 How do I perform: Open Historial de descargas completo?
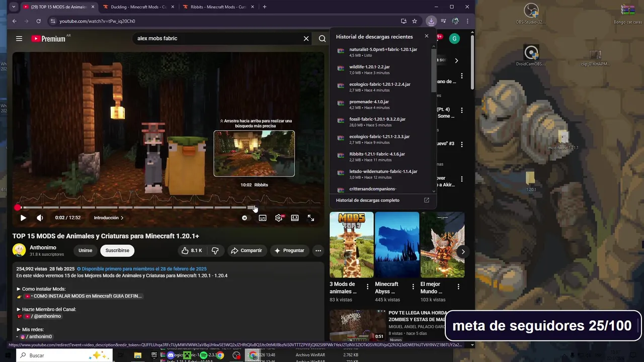(x=382, y=200)
